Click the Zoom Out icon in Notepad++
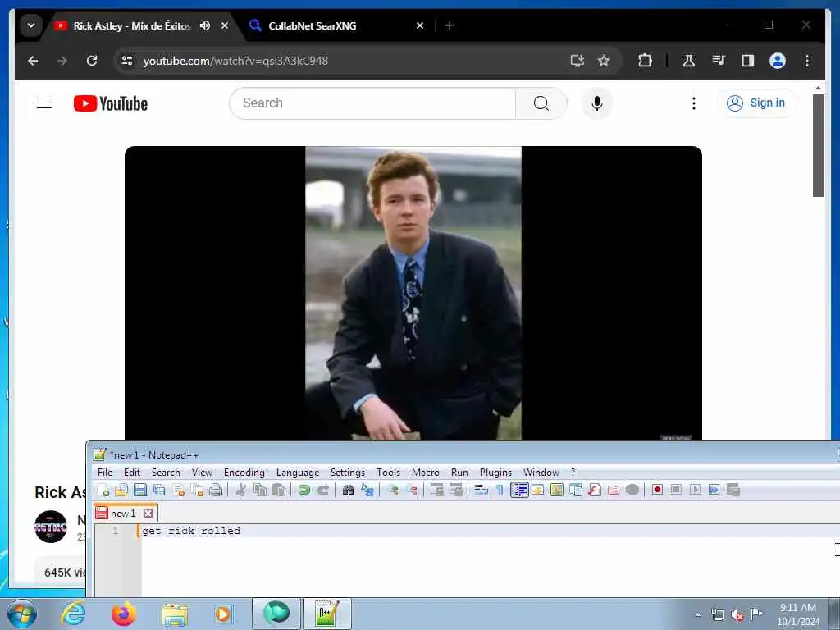The image size is (840, 630). 412,490
